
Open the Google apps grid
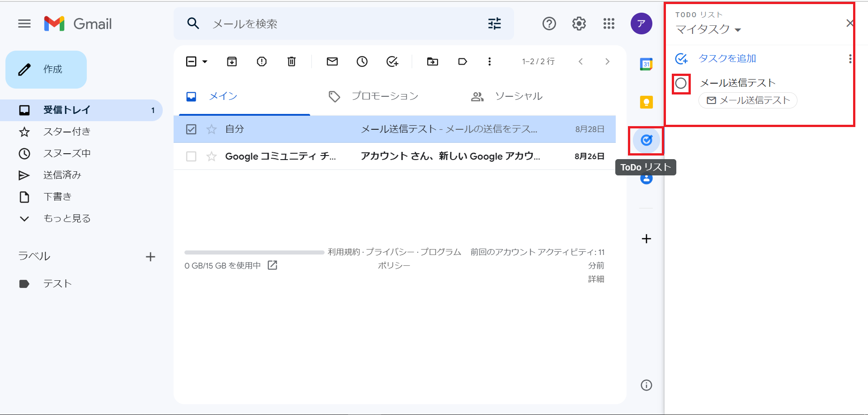click(609, 24)
